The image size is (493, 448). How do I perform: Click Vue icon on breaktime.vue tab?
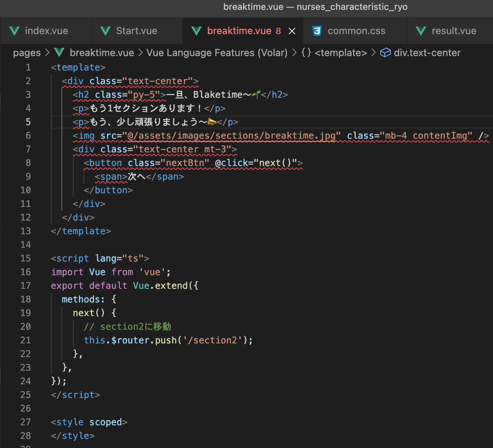196,31
